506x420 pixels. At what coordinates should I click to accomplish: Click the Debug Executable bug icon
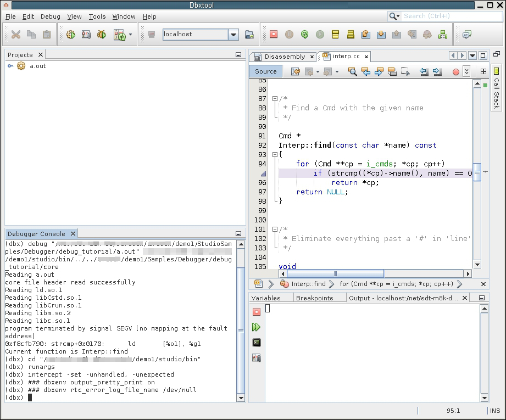[x=102, y=34]
